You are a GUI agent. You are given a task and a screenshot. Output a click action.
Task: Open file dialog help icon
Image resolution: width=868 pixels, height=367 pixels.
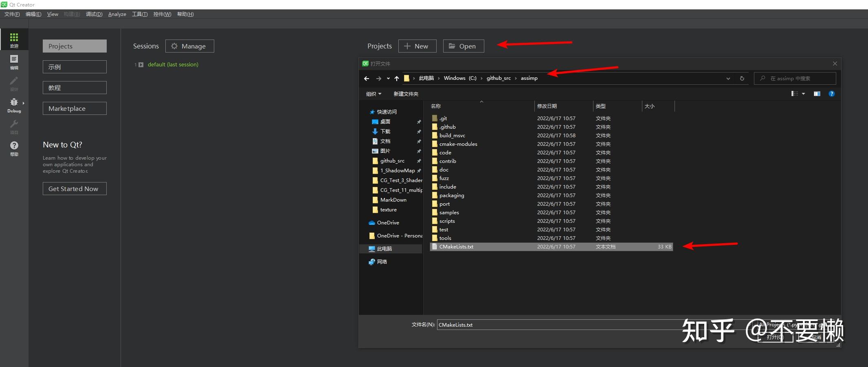tap(832, 94)
